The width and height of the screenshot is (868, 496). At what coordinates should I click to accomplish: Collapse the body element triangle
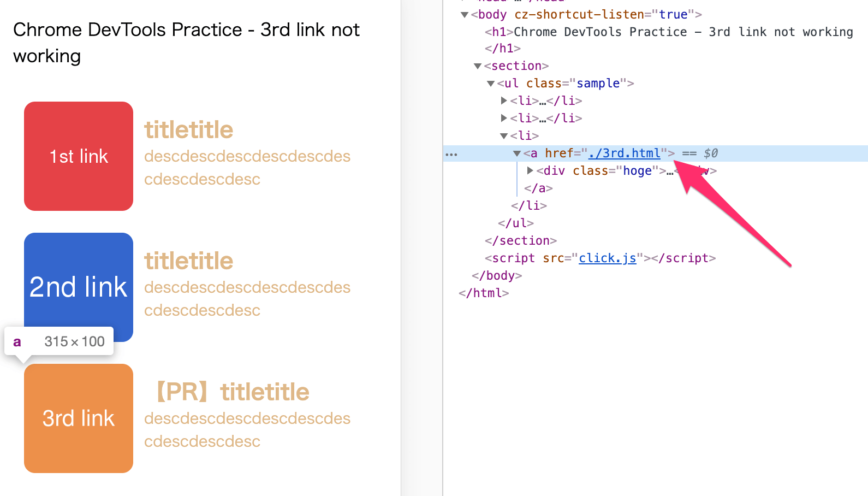click(x=465, y=15)
